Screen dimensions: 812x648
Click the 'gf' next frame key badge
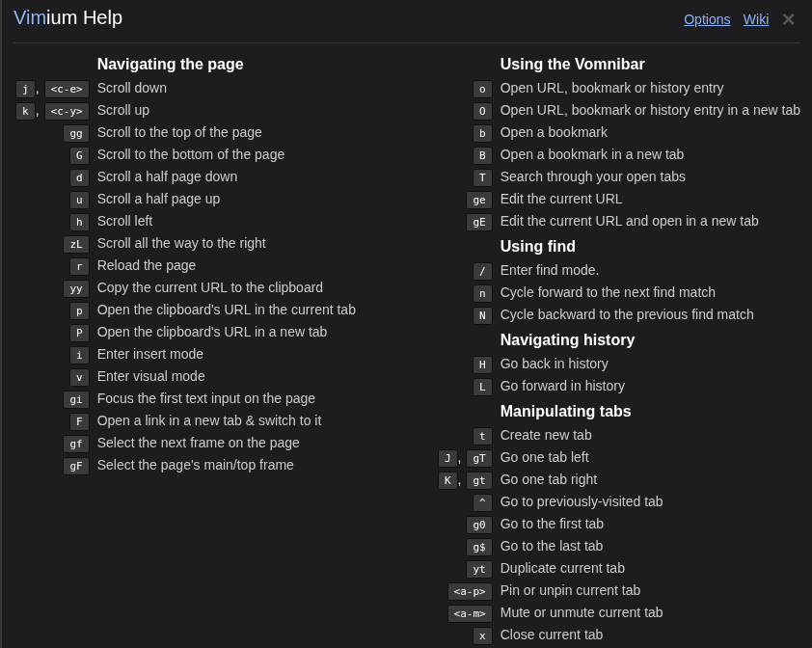(76, 445)
